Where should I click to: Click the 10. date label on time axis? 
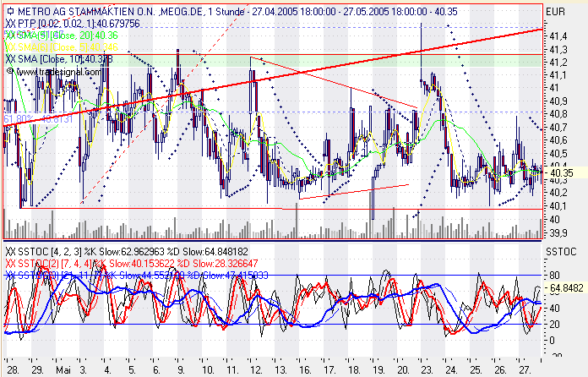[208, 370]
